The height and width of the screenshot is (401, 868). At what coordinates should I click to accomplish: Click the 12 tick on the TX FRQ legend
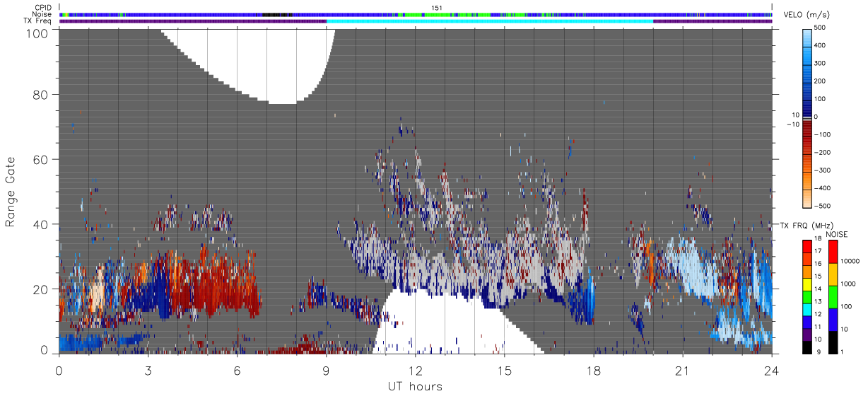816,314
